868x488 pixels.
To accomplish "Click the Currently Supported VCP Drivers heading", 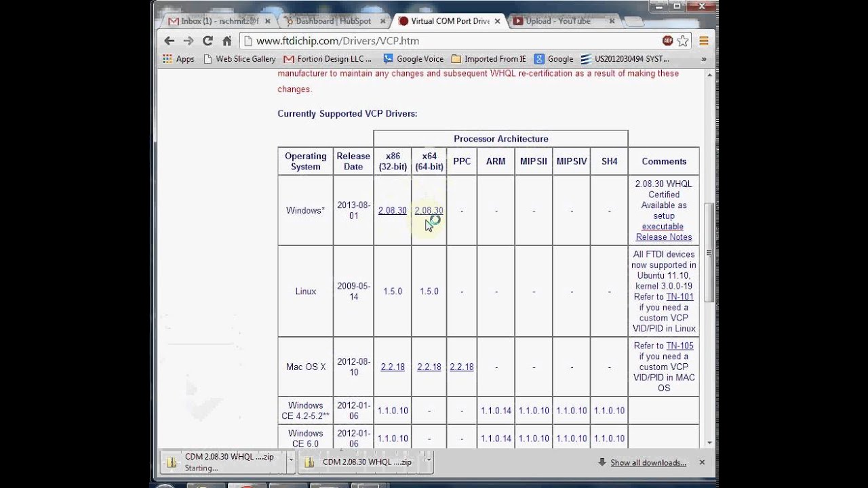I will click(x=347, y=114).
